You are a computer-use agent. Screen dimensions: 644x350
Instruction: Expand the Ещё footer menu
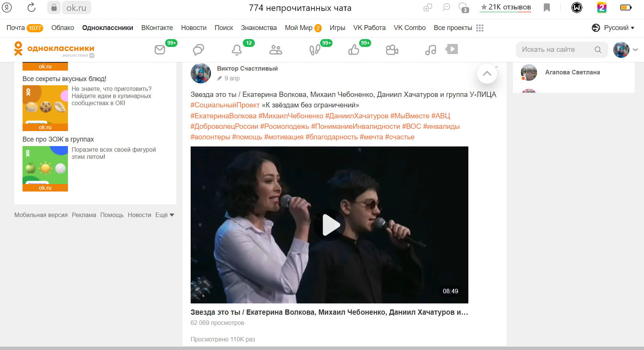(164, 215)
